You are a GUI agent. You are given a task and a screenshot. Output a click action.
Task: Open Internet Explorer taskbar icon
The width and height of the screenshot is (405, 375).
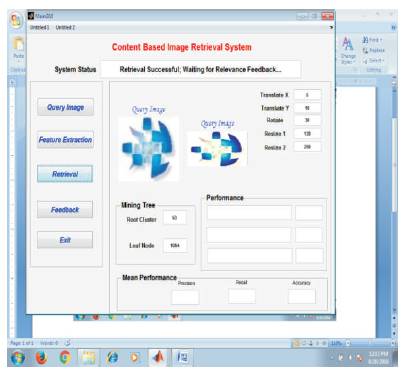pyautogui.click(x=112, y=358)
